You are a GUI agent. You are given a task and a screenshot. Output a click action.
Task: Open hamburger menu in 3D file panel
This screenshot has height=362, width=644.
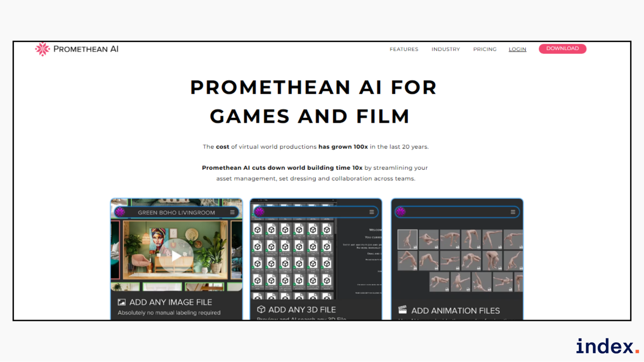(371, 212)
